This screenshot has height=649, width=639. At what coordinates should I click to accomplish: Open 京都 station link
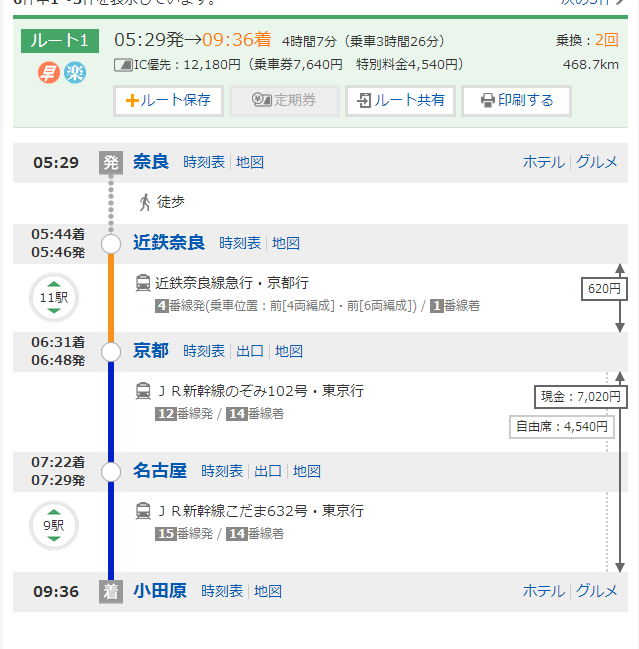[x=151, y=351]
